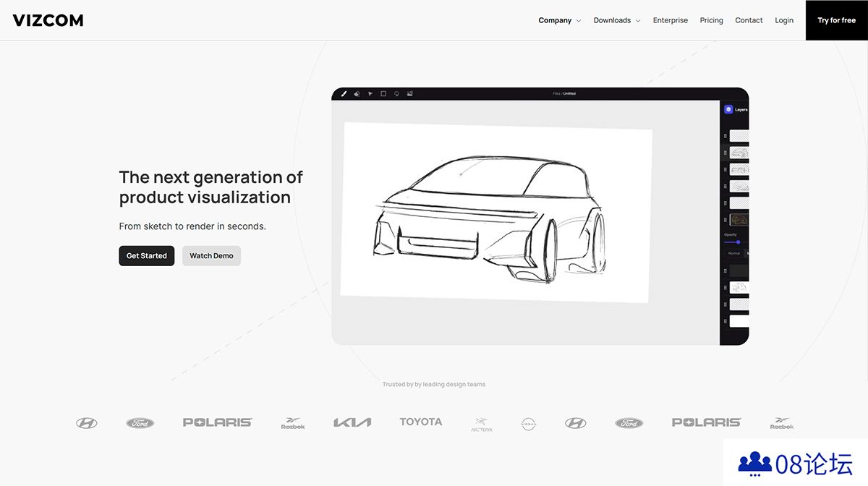Click the Try for free button
This screenshot has height=486, width=868.
point(837,20)
